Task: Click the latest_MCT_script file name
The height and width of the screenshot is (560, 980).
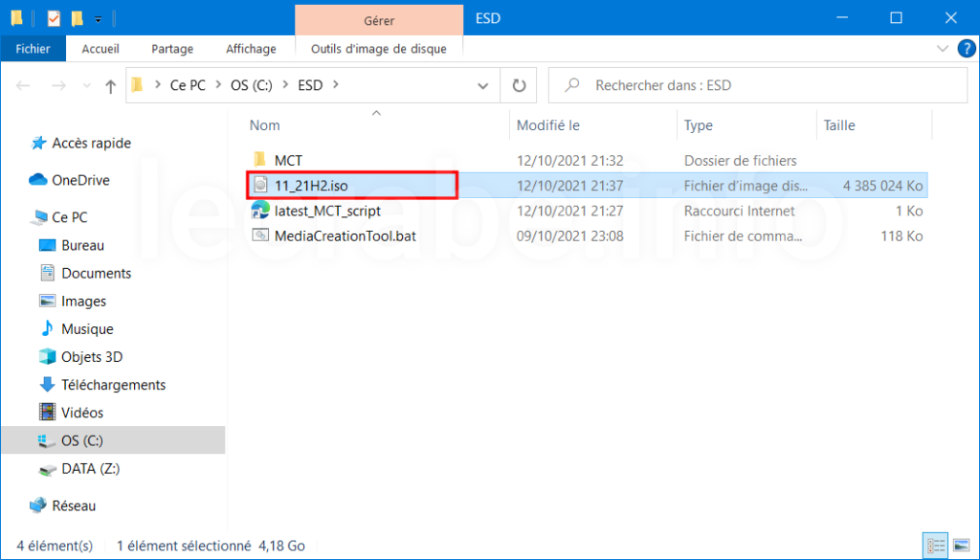Action: [327, 212]
